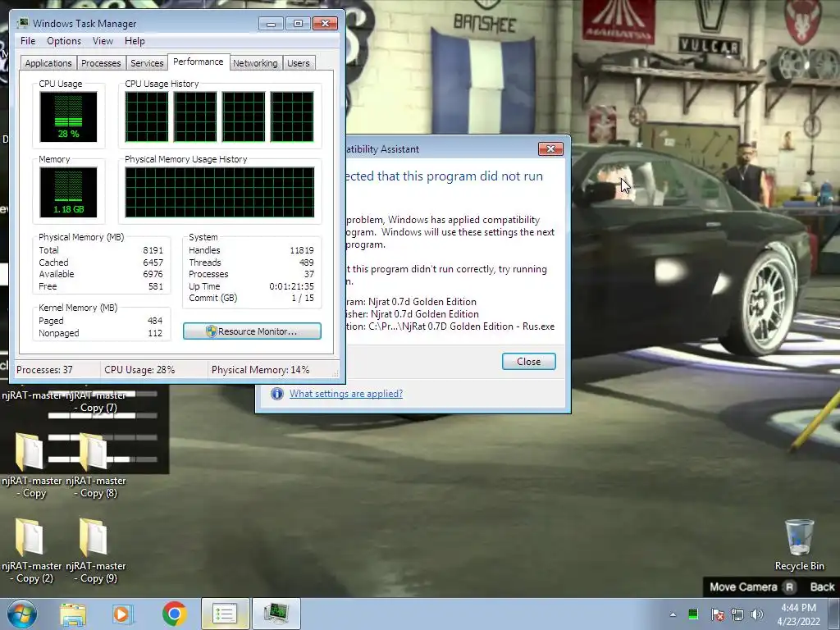This screenshot has height=630, width=840.
Task: Close Compatibility Assistant with the red X
Action: 550,149
